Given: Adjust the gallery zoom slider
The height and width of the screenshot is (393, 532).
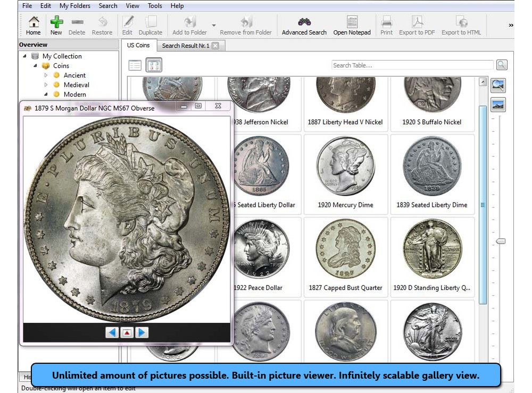Looking at the screenshot, I should coord(500,241).
